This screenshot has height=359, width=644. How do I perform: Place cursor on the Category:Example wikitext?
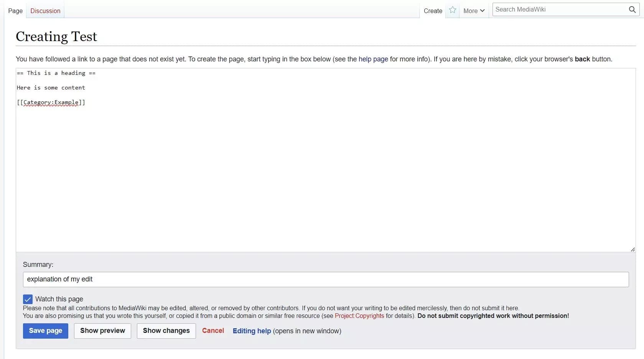[51, 103]
